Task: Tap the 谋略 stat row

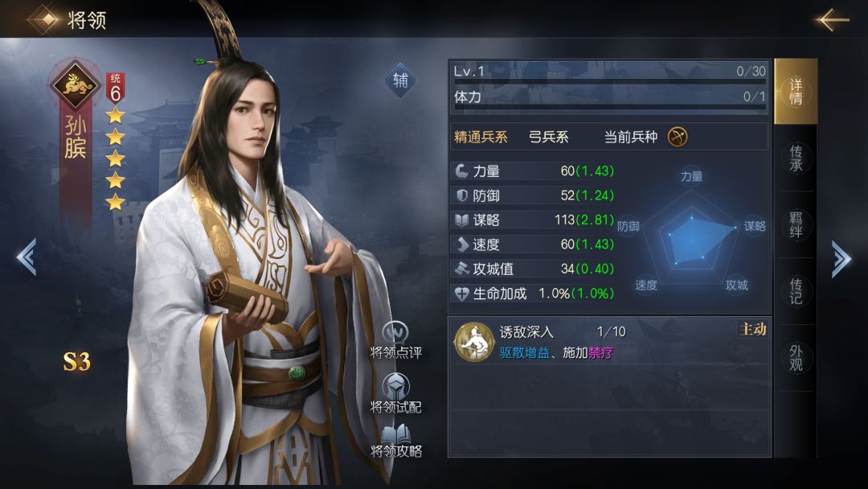Action: point(534,220)
